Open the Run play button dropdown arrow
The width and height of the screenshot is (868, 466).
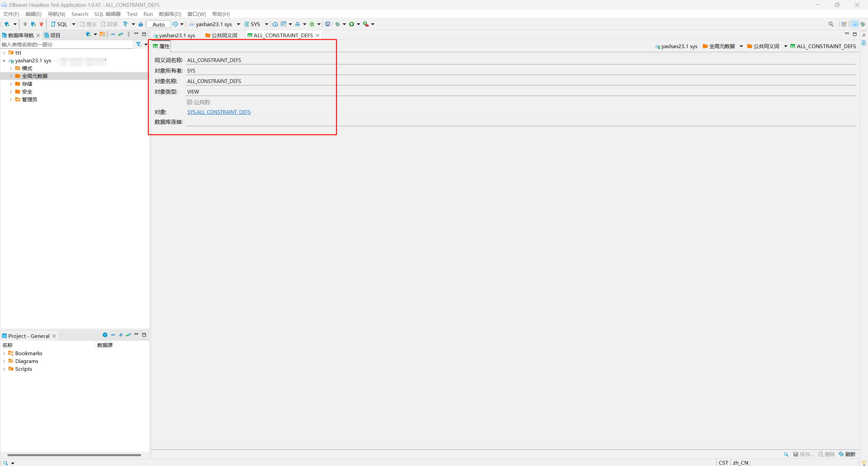point(358,24)
